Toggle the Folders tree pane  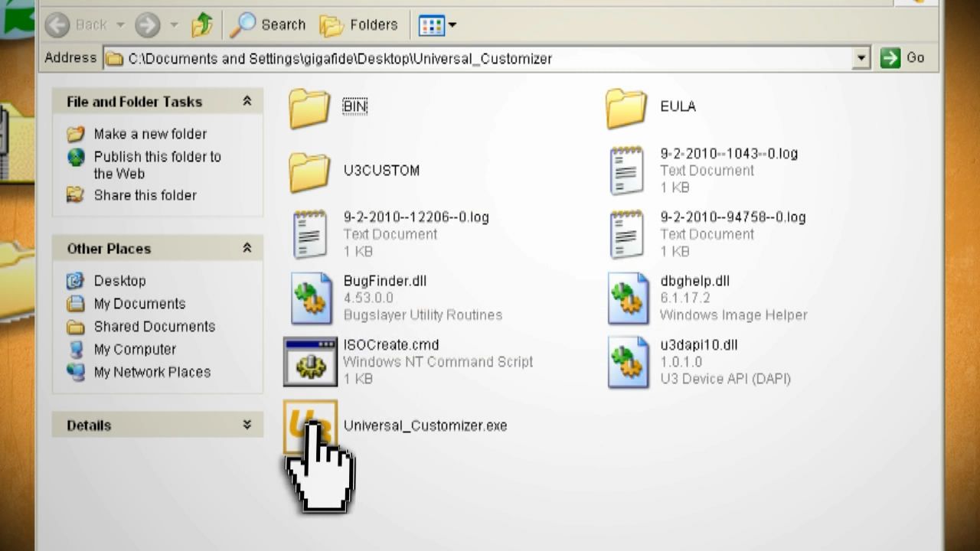(358, 25)
